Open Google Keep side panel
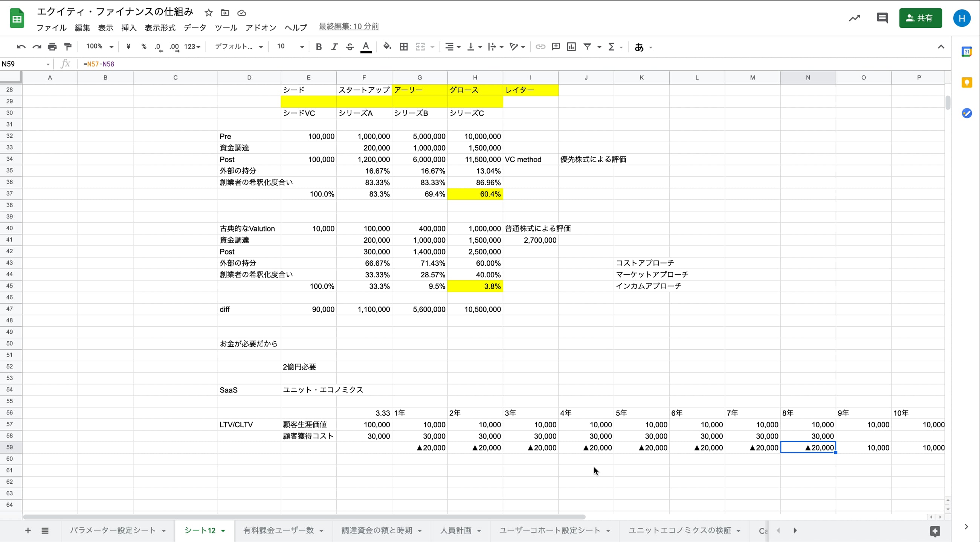Image resolution: width=980 pixels, height=542 pixels. pos(967,82)
